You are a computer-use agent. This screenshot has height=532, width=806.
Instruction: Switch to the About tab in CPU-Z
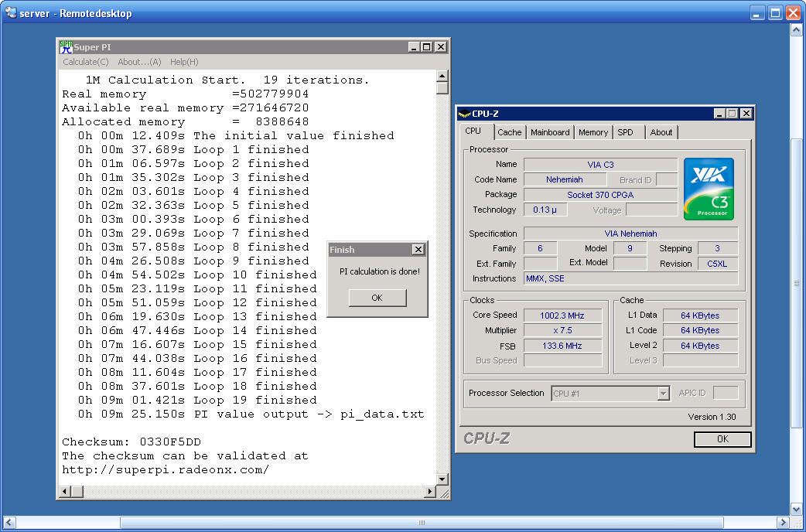pyautogui.click(x=661, y=132)
